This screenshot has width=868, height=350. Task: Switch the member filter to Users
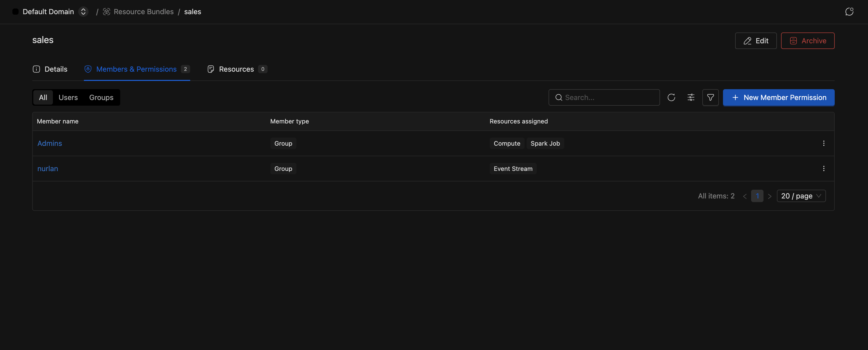[x=68, y=98]
